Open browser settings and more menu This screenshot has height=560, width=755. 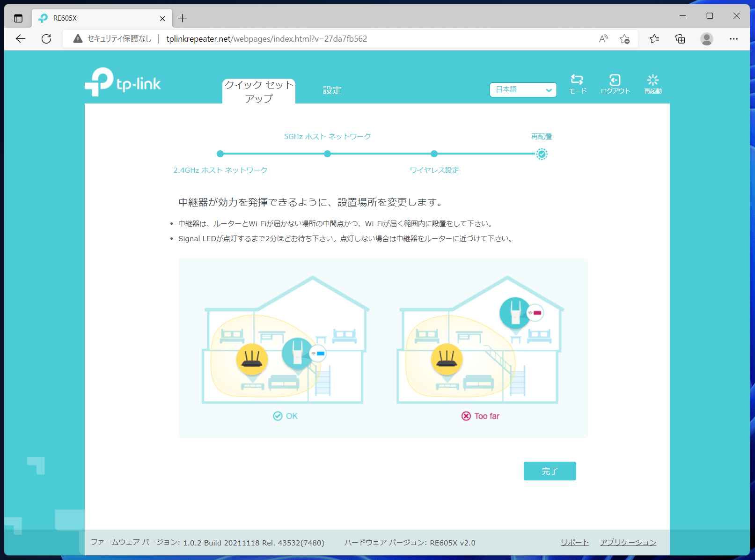click(733, 39)
